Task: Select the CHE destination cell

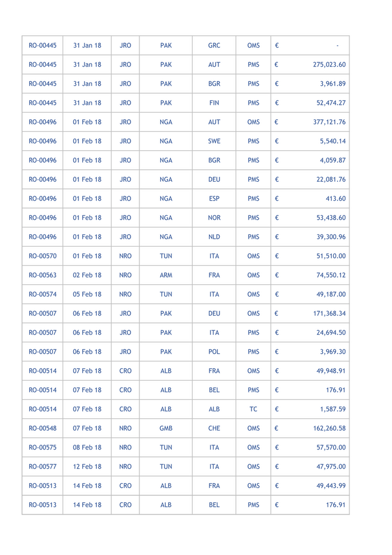Action: 214,428
